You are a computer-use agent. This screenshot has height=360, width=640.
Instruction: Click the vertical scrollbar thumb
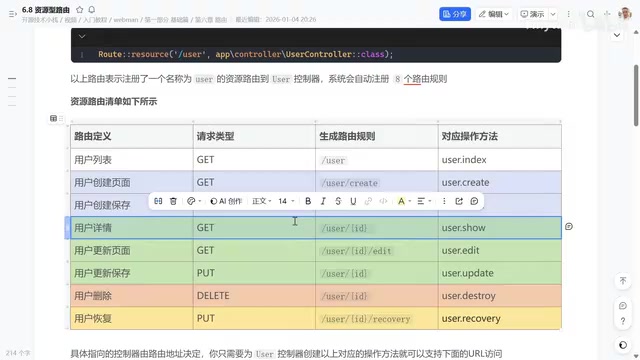click(x=636, y=96)
